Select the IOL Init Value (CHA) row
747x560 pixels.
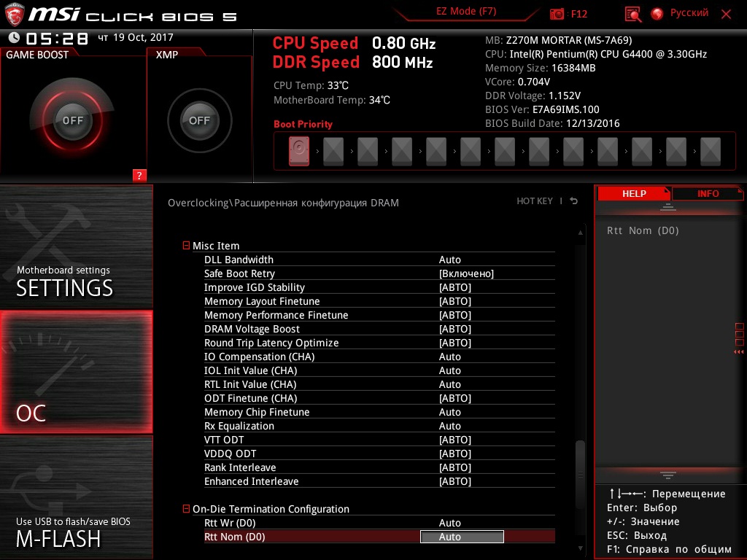[379, 370]
